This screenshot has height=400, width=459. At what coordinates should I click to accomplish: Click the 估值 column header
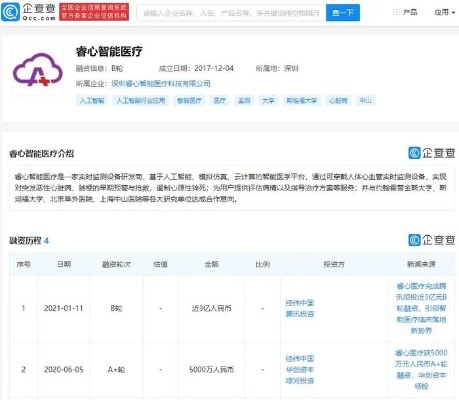tap(160, 264)
